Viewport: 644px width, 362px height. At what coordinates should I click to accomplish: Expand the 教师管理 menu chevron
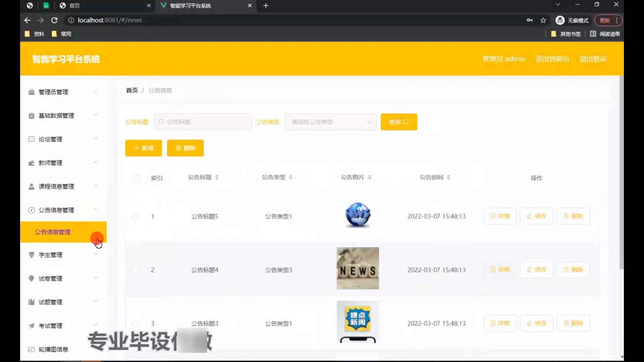click(96, 162)
